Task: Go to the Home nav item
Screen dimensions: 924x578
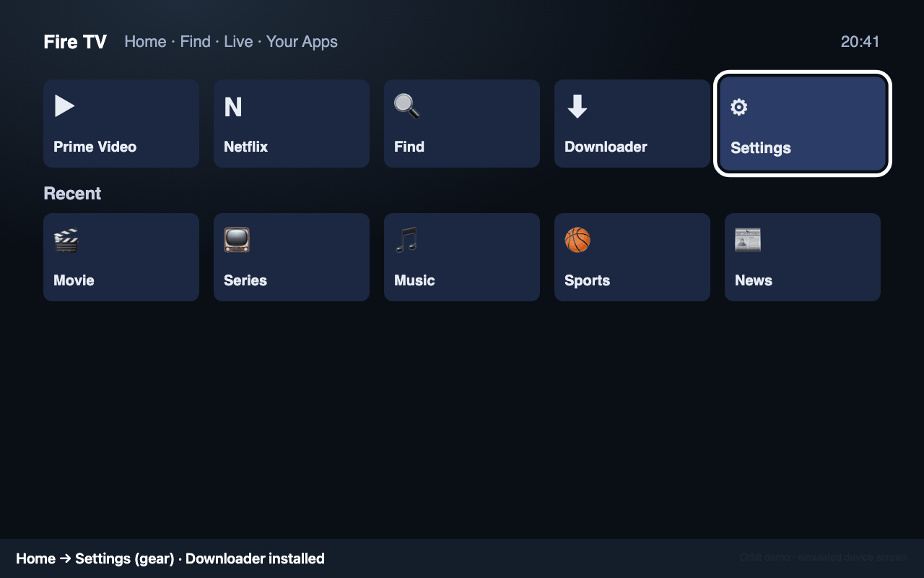Action: point(145,42)
